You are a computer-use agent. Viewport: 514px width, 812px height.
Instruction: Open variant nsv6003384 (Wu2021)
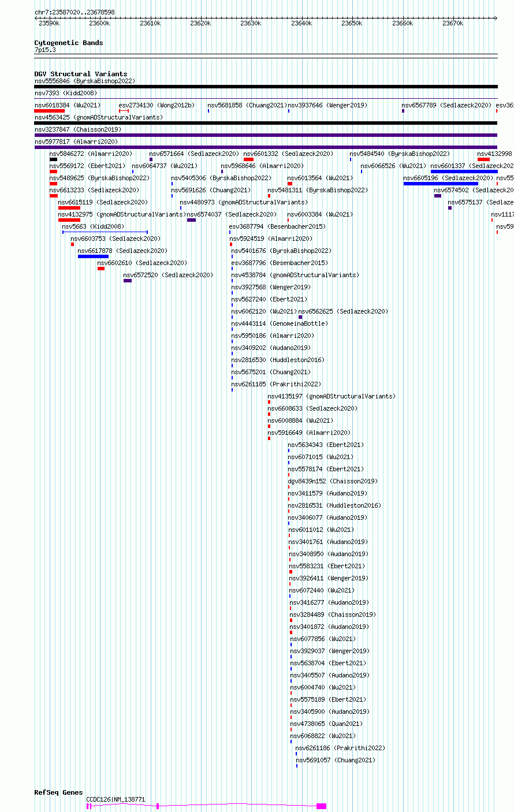coord(320,214)
